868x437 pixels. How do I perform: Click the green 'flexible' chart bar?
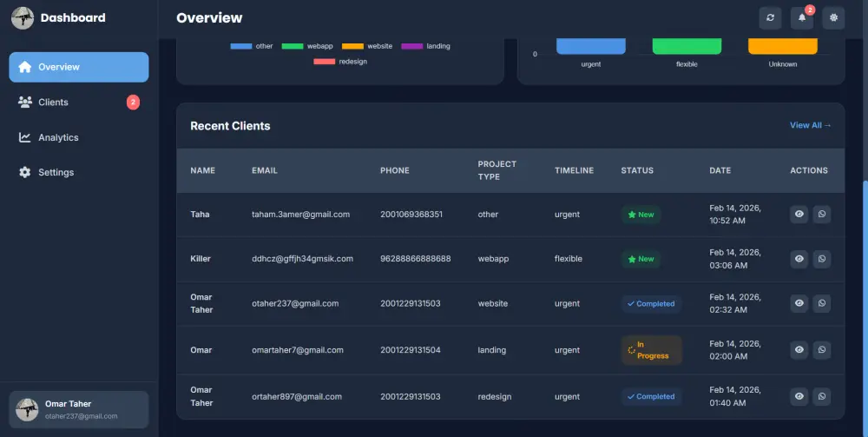[687, 46]
